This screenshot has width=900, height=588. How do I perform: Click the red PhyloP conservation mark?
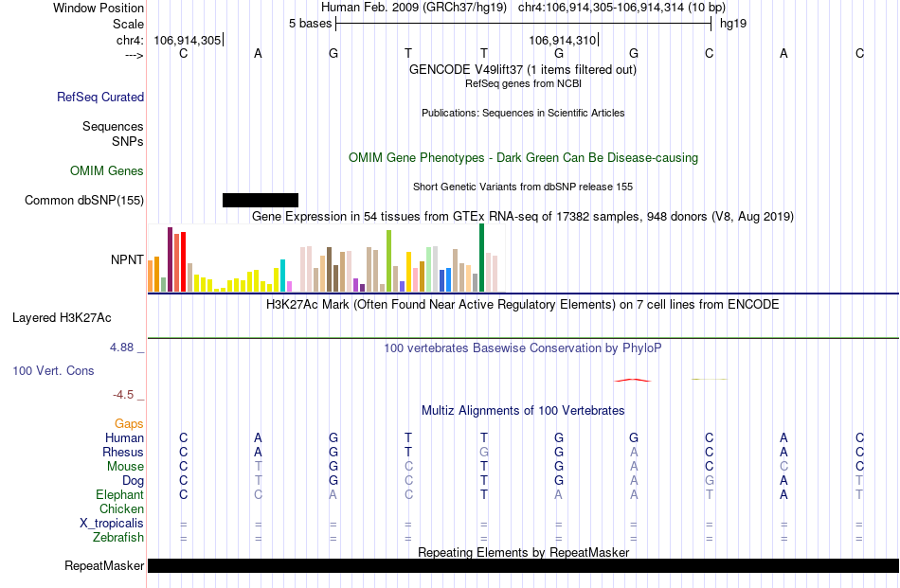pos(633,380)
